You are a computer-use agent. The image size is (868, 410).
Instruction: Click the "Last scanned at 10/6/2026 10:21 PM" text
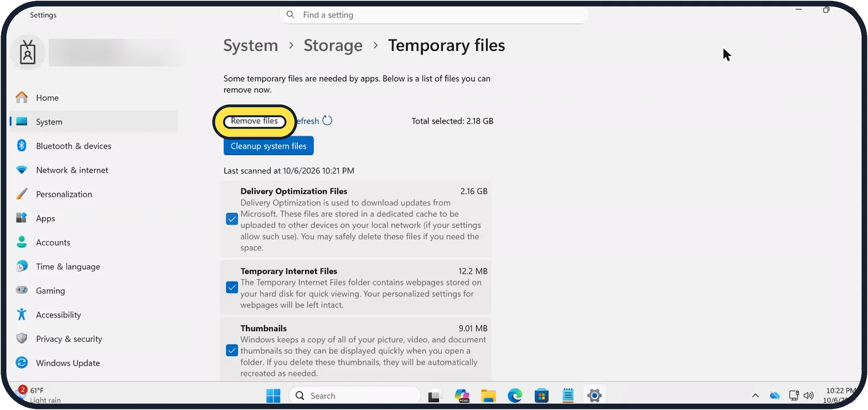(x=289, y=171)
